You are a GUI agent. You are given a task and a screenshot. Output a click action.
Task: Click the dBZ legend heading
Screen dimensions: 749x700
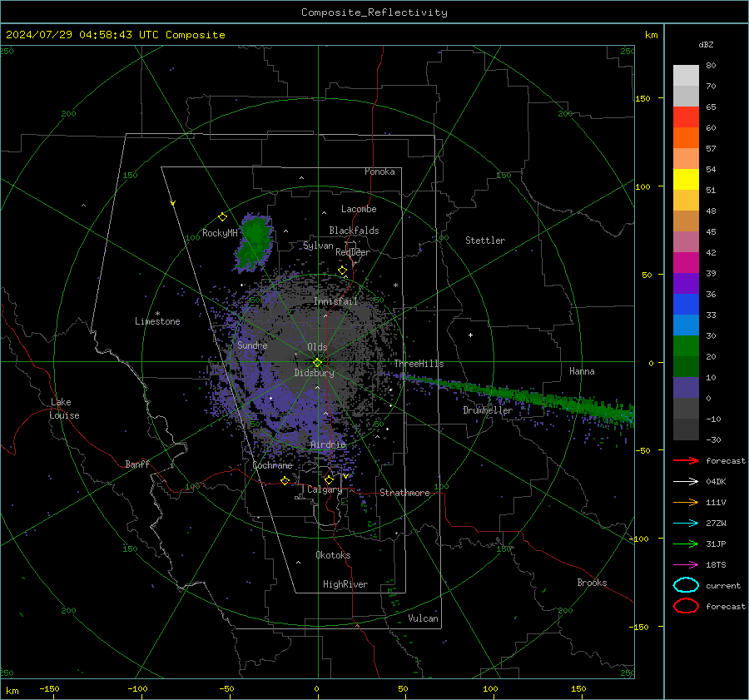pos(706,44)
